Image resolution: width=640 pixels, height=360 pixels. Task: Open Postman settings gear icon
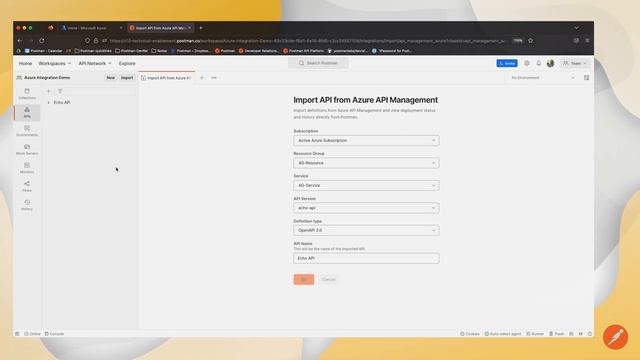(527, 63)
